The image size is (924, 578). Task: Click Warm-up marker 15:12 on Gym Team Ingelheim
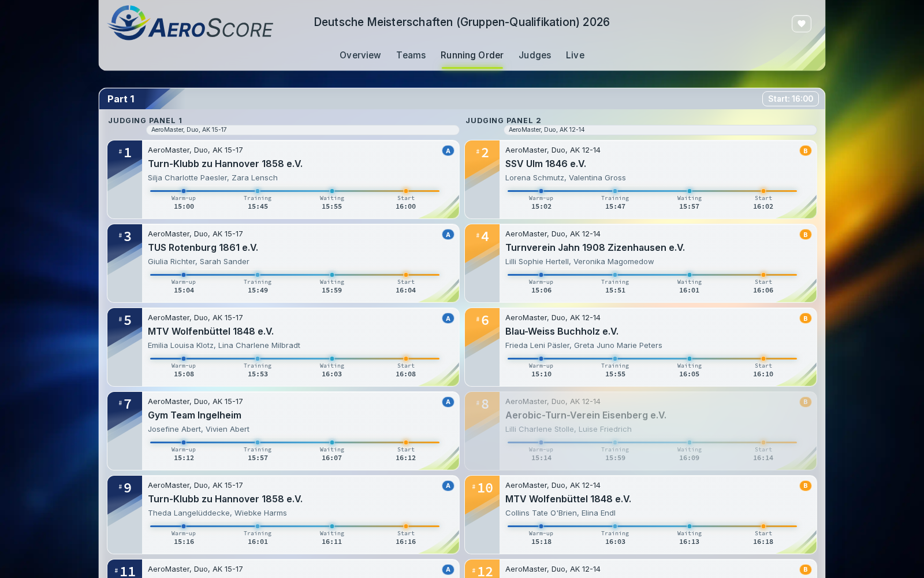(184, 442)
